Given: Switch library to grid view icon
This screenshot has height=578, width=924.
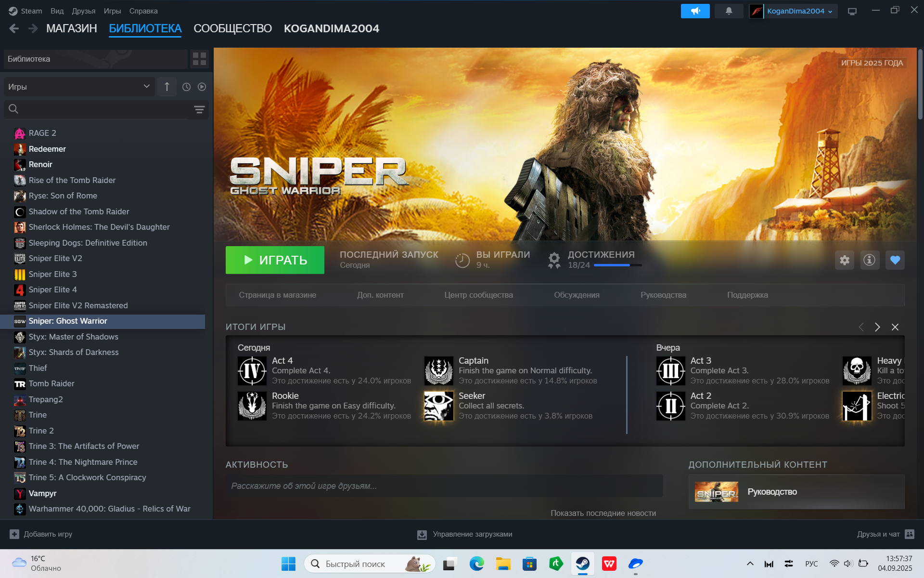Looking at the screenshot, I should tap(199, 59).
